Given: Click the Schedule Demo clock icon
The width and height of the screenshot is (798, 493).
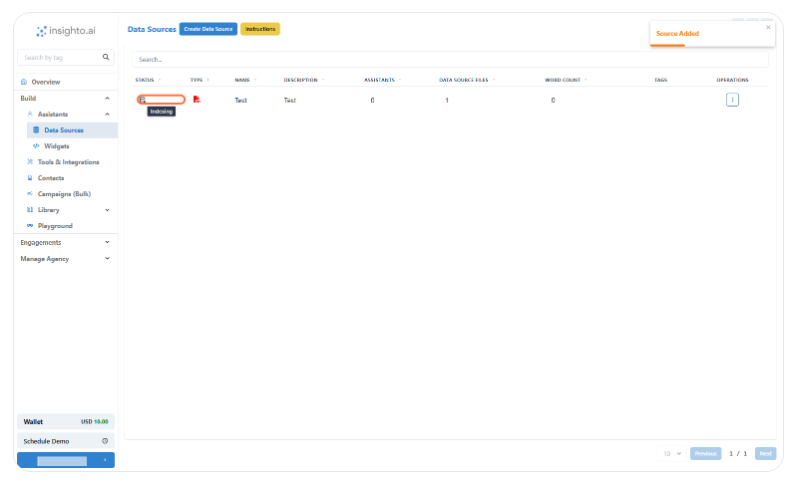Looking at the screenshot, I should (x=105, y=441).
